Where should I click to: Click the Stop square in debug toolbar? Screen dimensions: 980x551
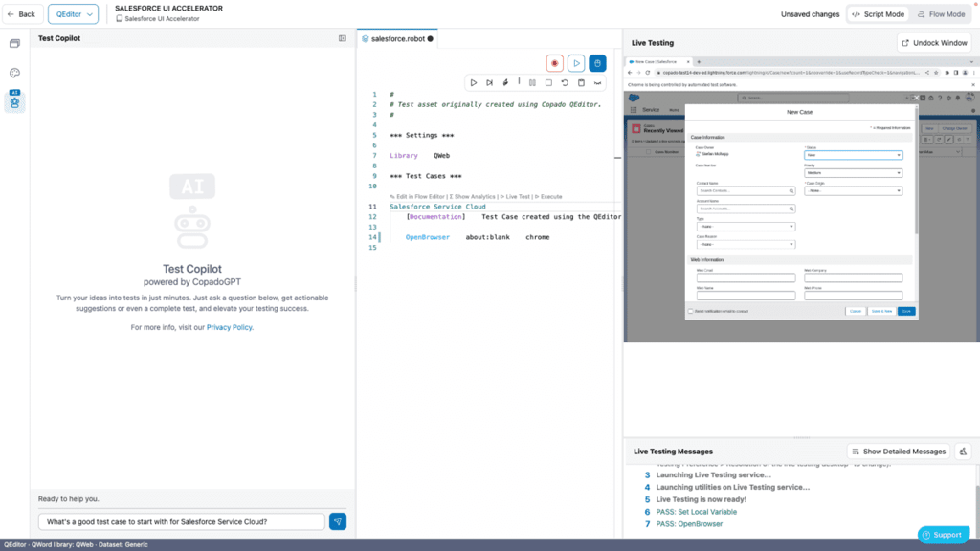coord(548,82)
